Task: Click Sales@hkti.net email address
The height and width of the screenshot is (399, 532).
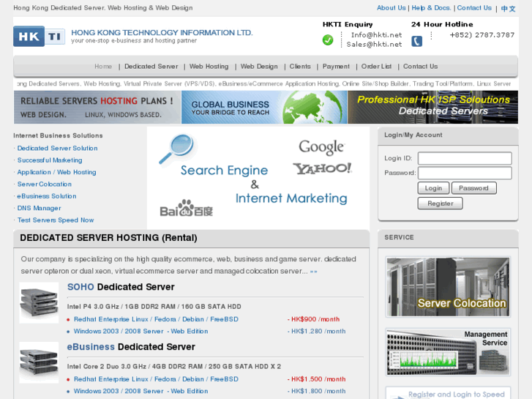Action: (374, 45)
